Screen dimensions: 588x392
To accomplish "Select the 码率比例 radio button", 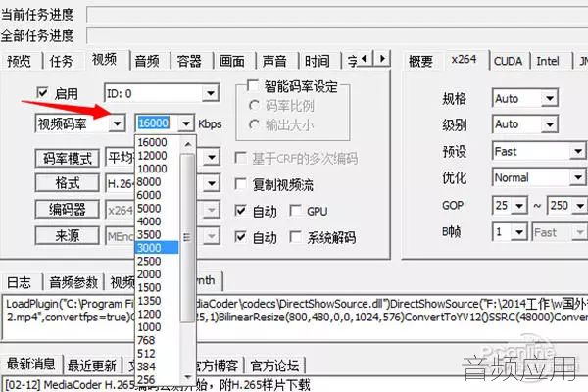I will 254,106.
